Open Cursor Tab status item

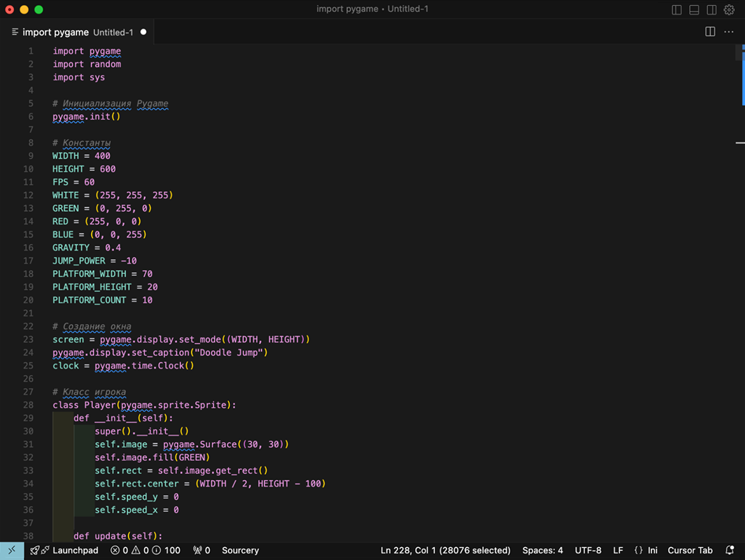coord(690,550)
